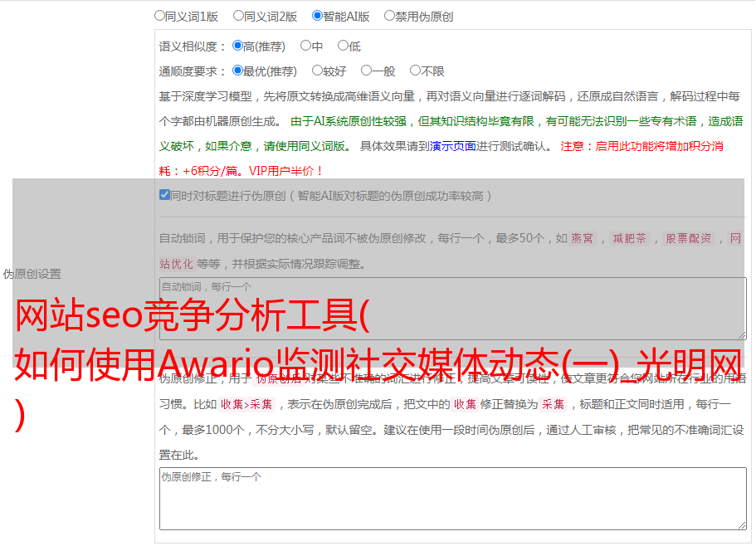Click the 减肥茶 example keyword
The width and height of the screenshot is (756, 546).
click(x=629, y=238)
